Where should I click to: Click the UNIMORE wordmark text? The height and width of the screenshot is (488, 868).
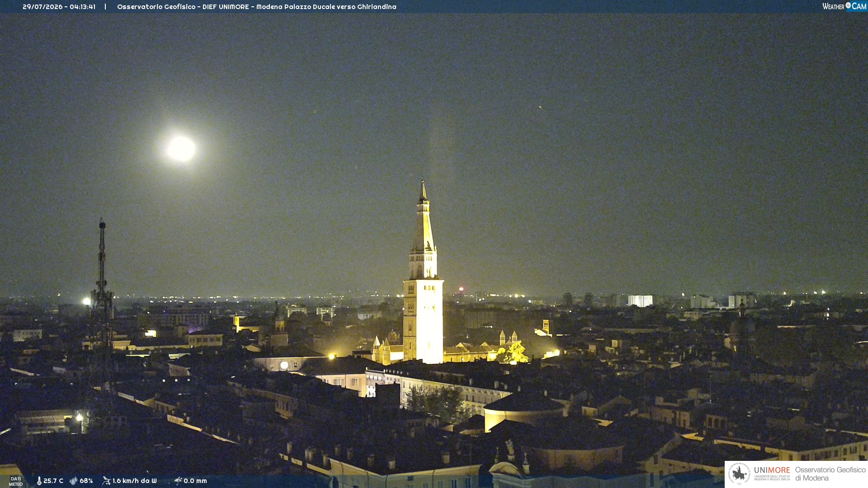pos(772,470)
